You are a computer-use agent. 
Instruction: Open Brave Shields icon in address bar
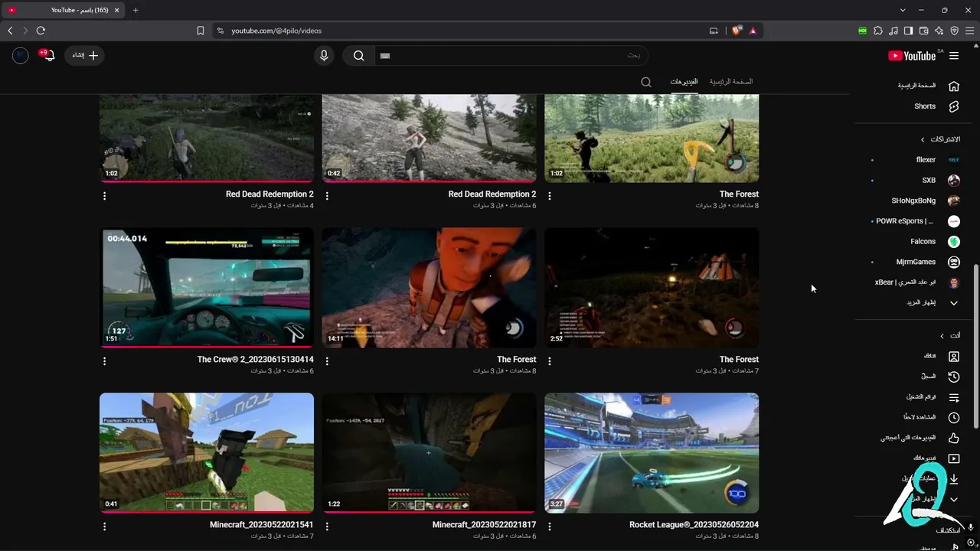737,31
